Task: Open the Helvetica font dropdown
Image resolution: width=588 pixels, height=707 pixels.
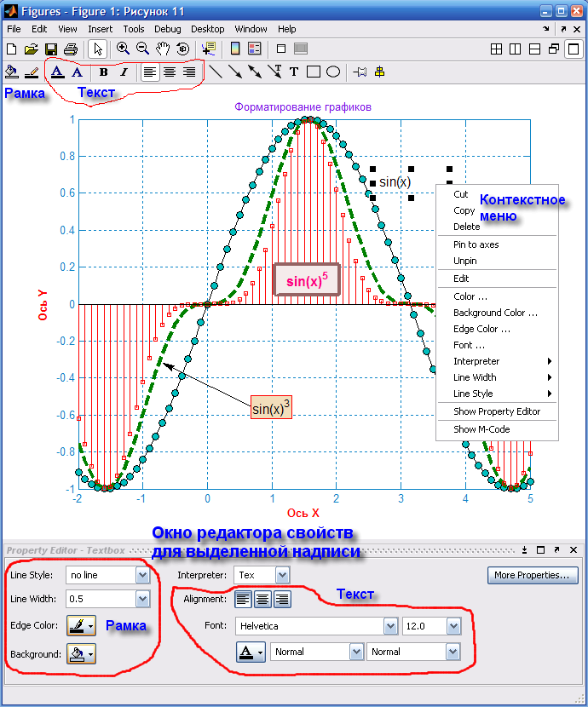Action: [x=390, y=626]
